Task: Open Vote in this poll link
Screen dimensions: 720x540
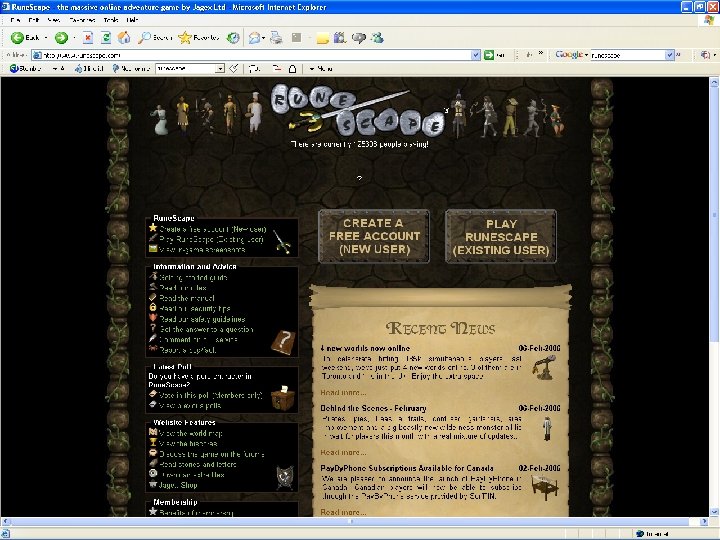Action: pyautogui.click(x=211, y=395)
